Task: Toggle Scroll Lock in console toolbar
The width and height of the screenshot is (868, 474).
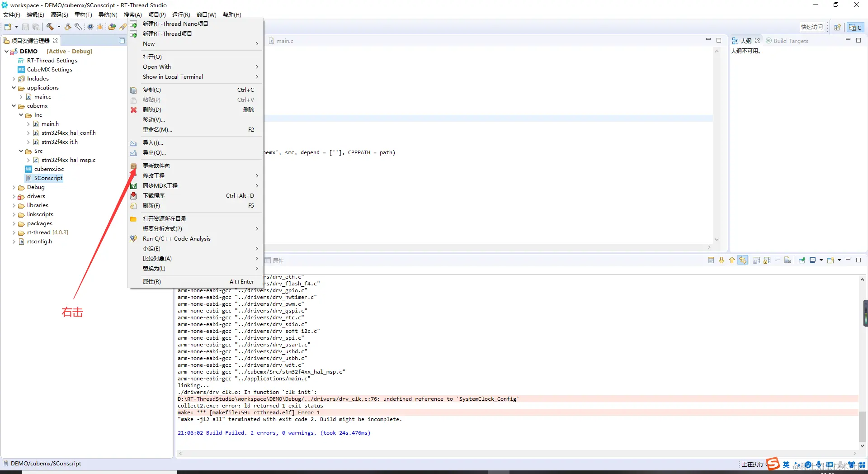Action: coord(767,260)
